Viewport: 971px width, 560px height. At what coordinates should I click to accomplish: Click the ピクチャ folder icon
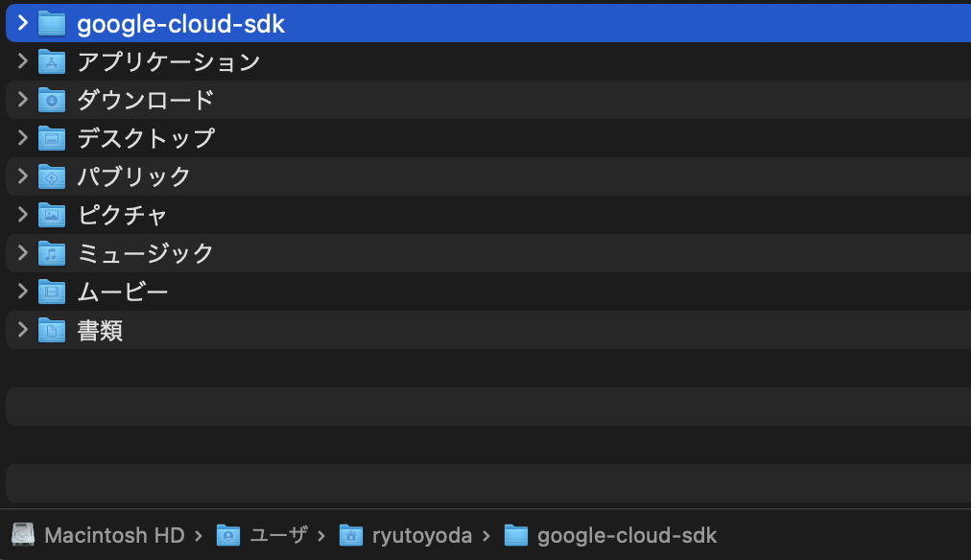[x=52, y=215]
